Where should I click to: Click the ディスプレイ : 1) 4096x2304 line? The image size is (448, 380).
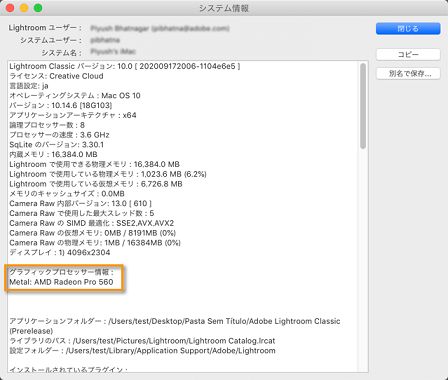60,252
